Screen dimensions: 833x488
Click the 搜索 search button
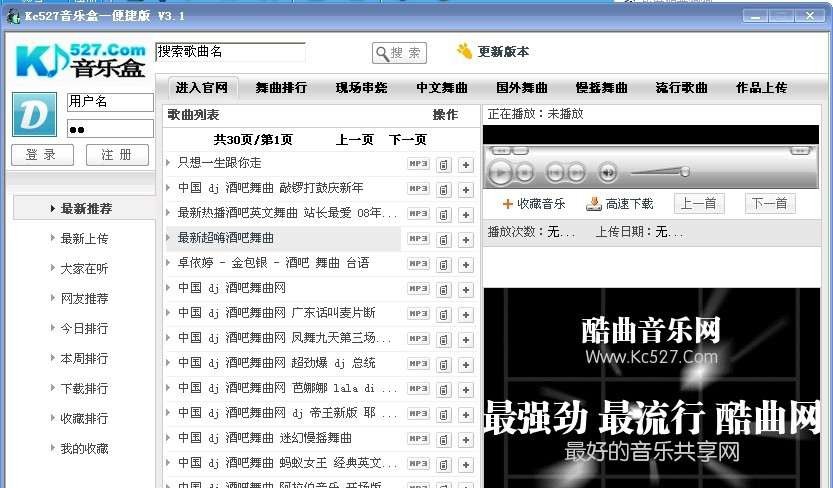(x=400, y=53)
